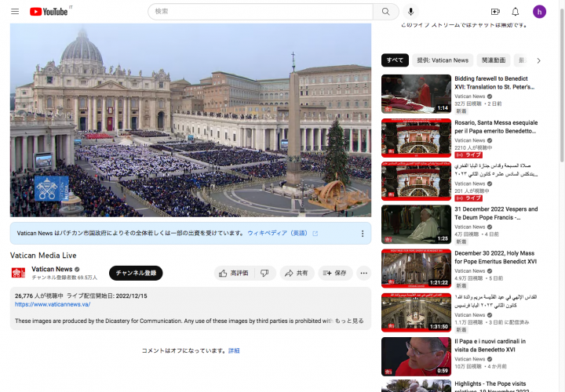Save video to playlist with 保存
Viewport: 565px width, 392px height.
pyautogui.click(x=335, y=273)
